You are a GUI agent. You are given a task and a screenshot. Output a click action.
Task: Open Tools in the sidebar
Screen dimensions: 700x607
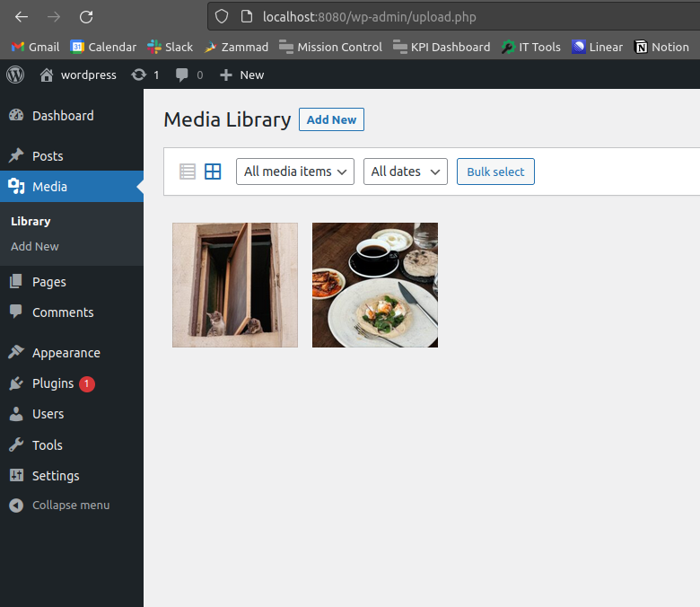click(72, 445)
